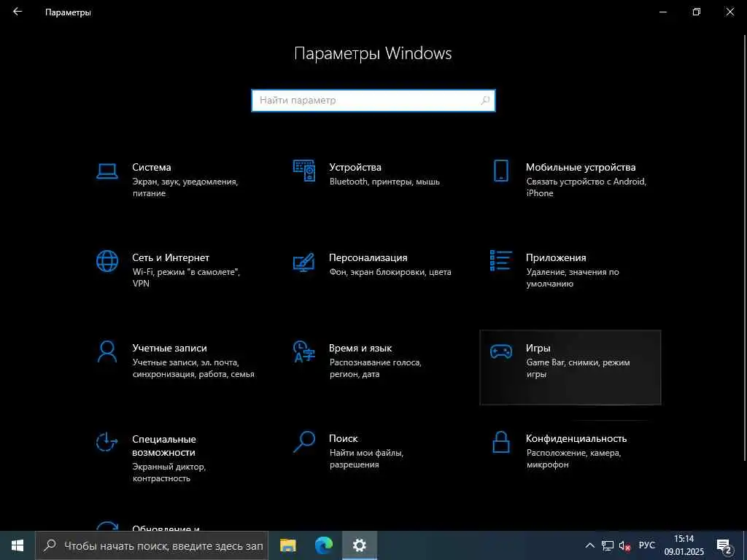Click the text "Удаление, значения по умолчанию"
Viewport: 747px width, 560px height.
click(x=573, y=278)
